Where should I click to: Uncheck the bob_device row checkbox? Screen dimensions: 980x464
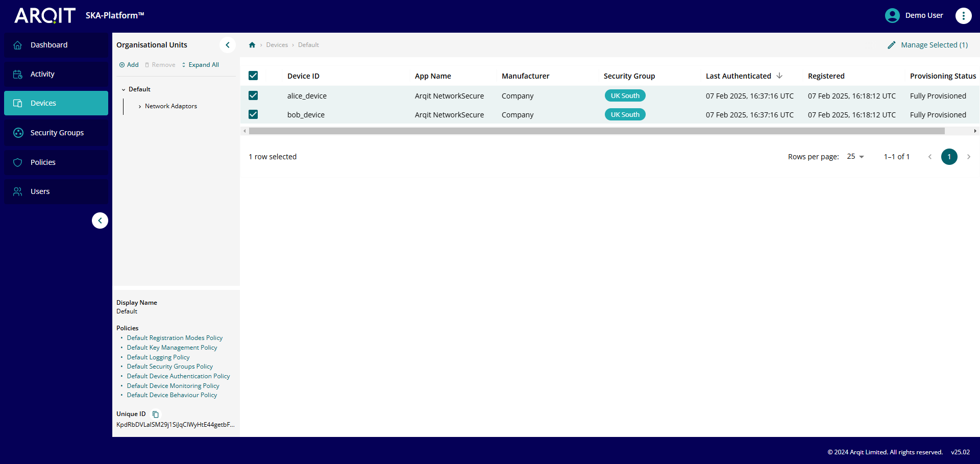click(x=253, y=114)
